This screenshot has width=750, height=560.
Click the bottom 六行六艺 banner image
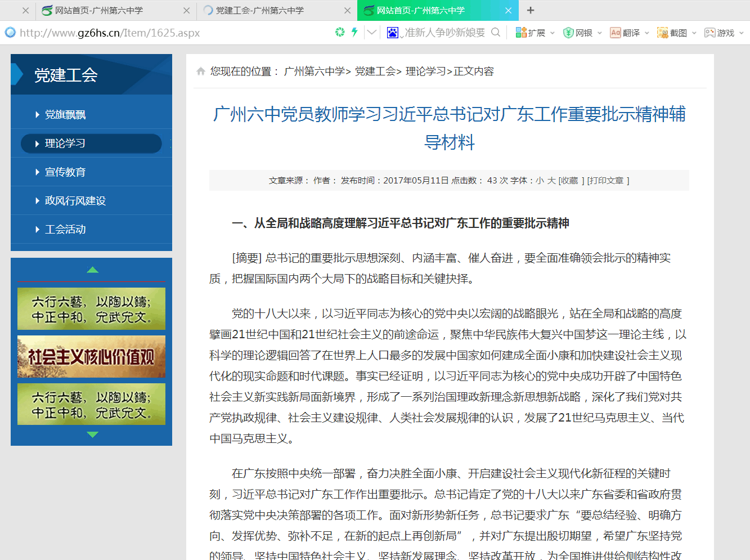click(x=91, y=404)
